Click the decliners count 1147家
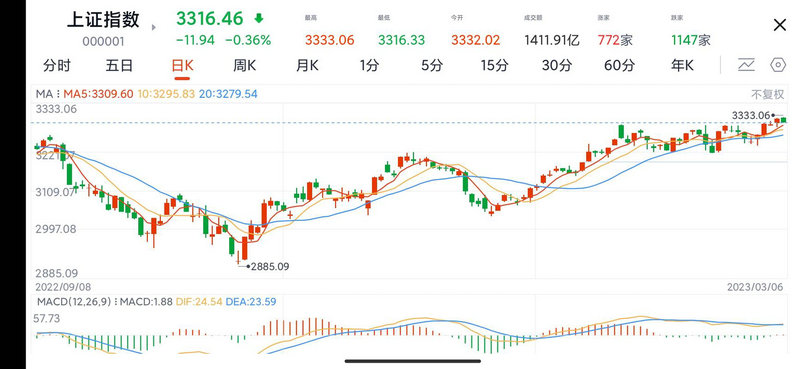 [x=691, y=40]
